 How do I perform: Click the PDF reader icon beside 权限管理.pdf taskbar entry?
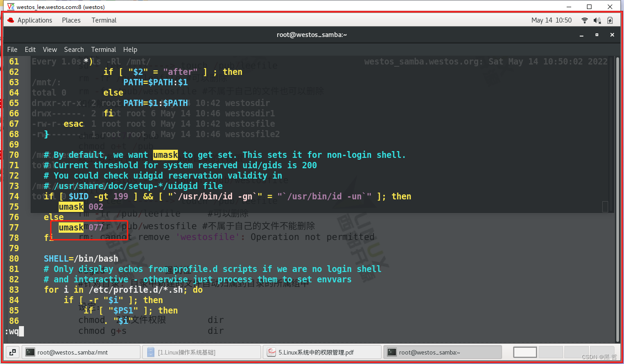[272, 352]
